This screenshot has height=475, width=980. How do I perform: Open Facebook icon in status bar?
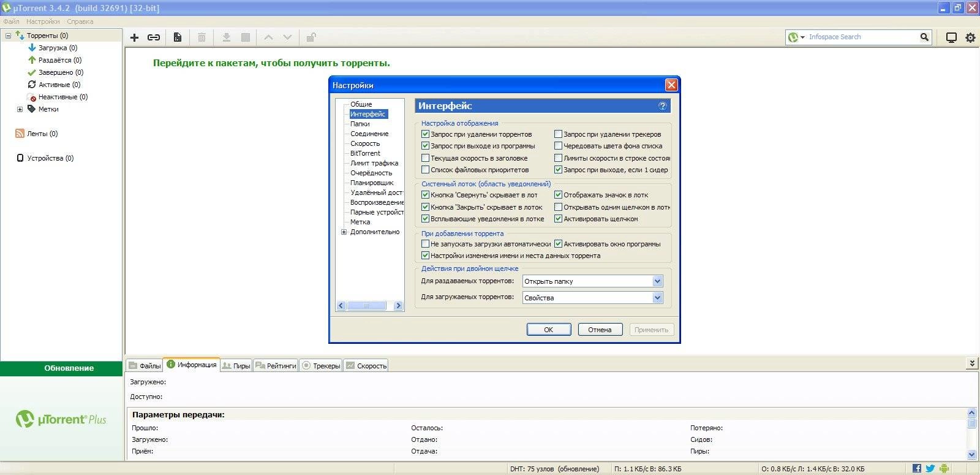pyautogui.click(x=916, y=468)
